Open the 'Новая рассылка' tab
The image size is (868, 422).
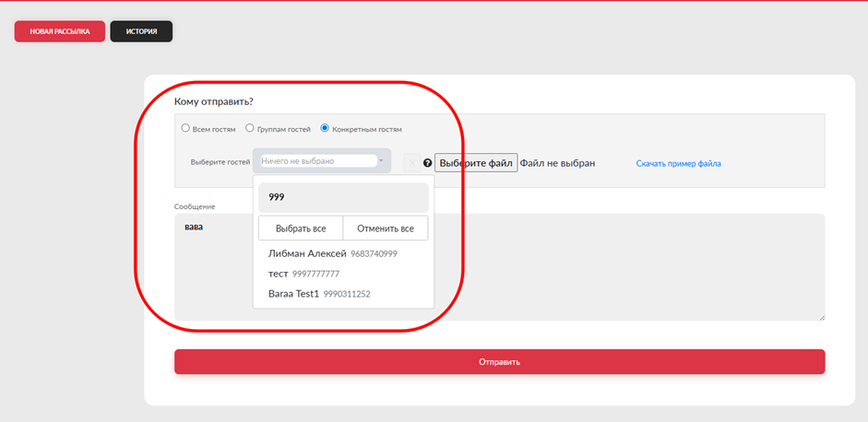[59, 31]
